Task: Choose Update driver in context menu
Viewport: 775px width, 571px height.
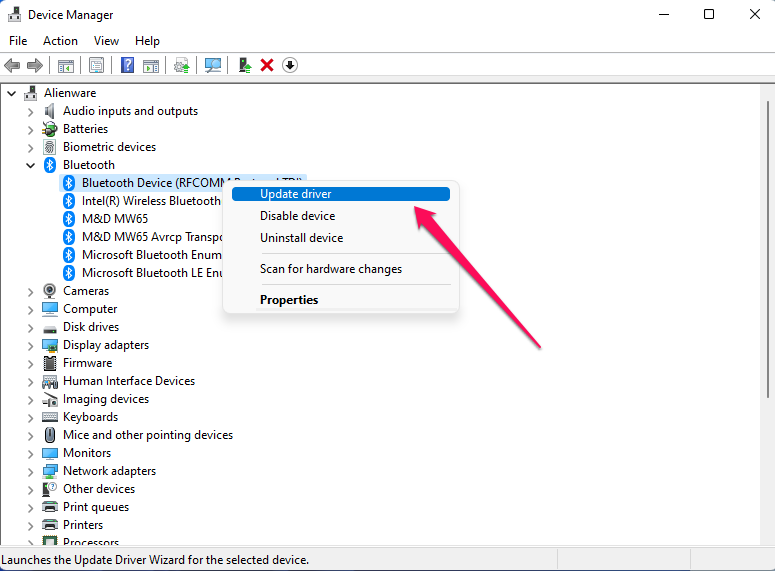Action: click(341, 194)
